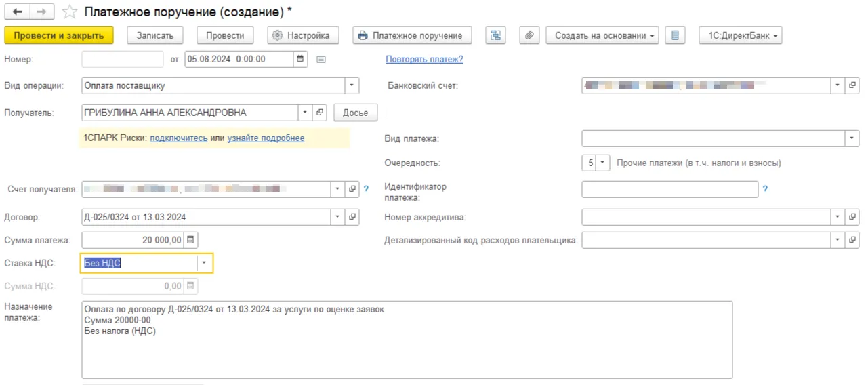Open calculator icon in Сумма платежа field
The height and width of the screenshot is (385, 868).
click(x=191, y=240)
